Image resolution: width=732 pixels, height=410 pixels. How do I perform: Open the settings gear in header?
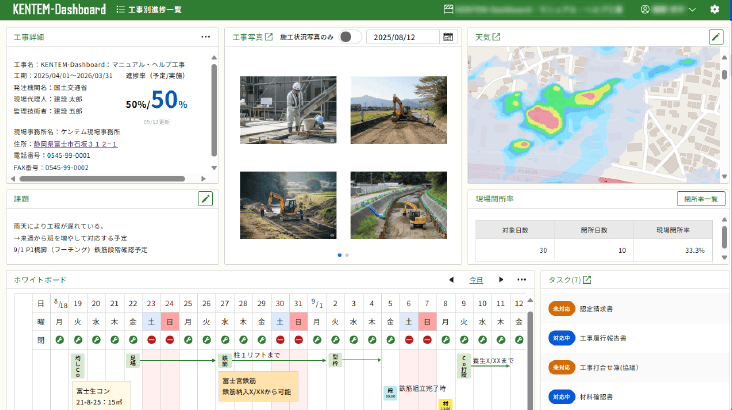(x=714, y=9)
